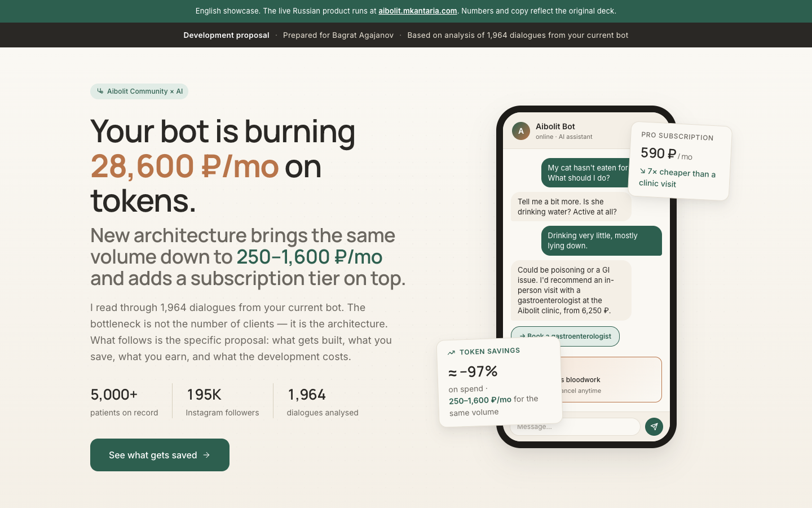Click the down arrow beside 7× cheaper
The width and height of the screenshot is (812, 508).
(642, 170)
